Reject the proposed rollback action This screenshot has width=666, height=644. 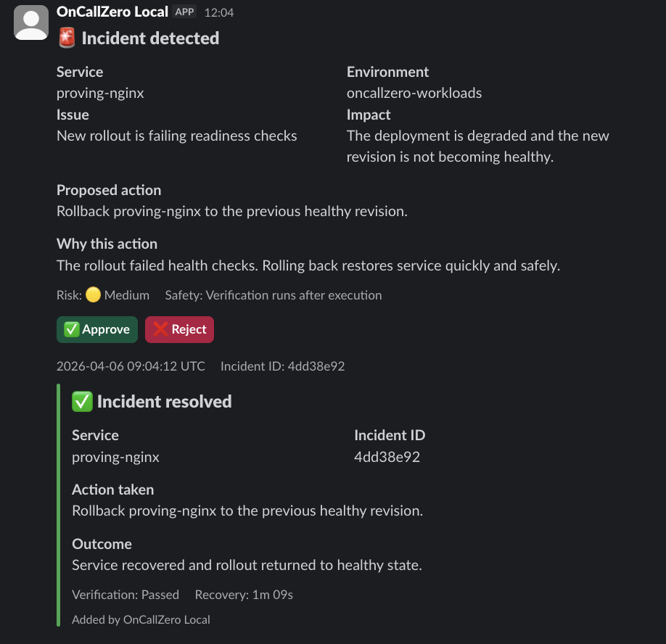pos(179,329)
